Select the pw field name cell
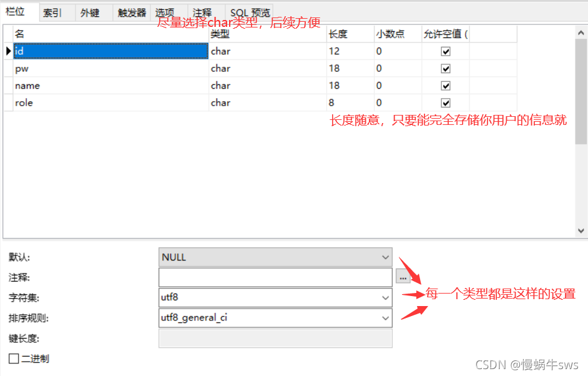Image resolution: width=588 pixels, height=376 pixels. 110,68
